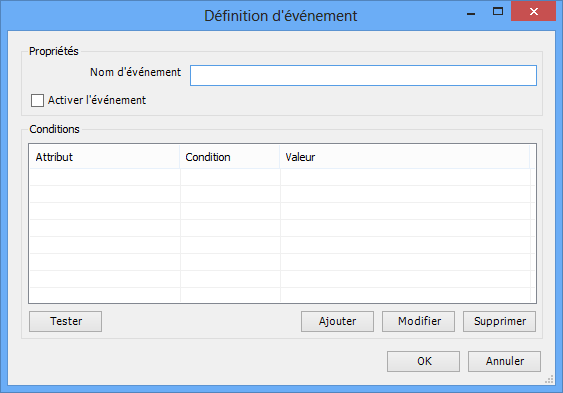Click the Nom d'événement text field
563x393 pixels.
point(363,75)
